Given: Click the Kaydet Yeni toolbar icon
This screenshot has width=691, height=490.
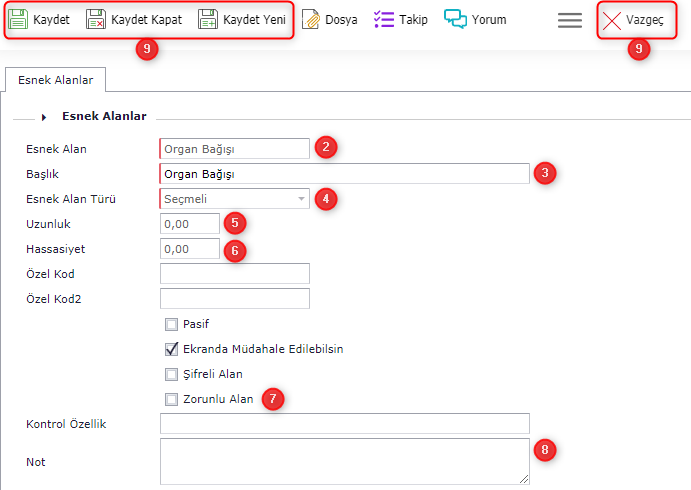Looking at the screenshot, I should click(207, 20).
